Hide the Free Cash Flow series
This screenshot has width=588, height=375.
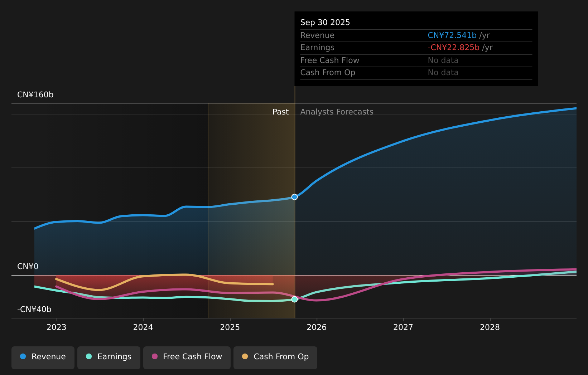point(187,357)
